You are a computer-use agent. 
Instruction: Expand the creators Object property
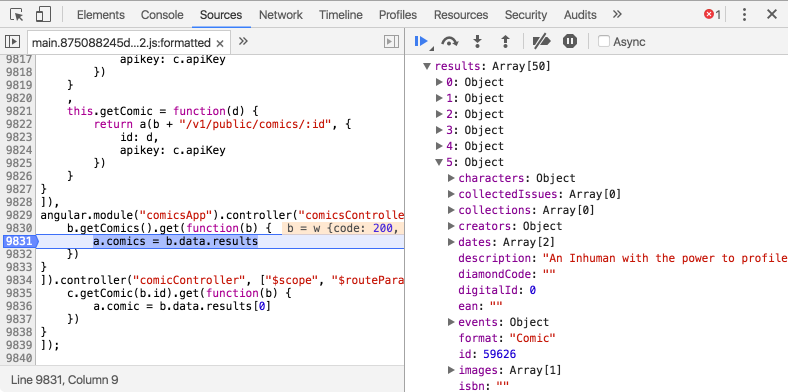tap(451, 226)
